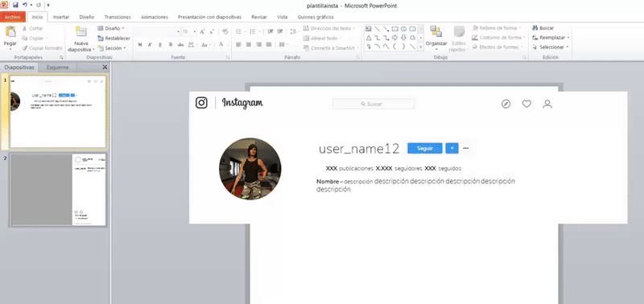Click the Buscar search box on slide
644x304 pixels.
374,105
